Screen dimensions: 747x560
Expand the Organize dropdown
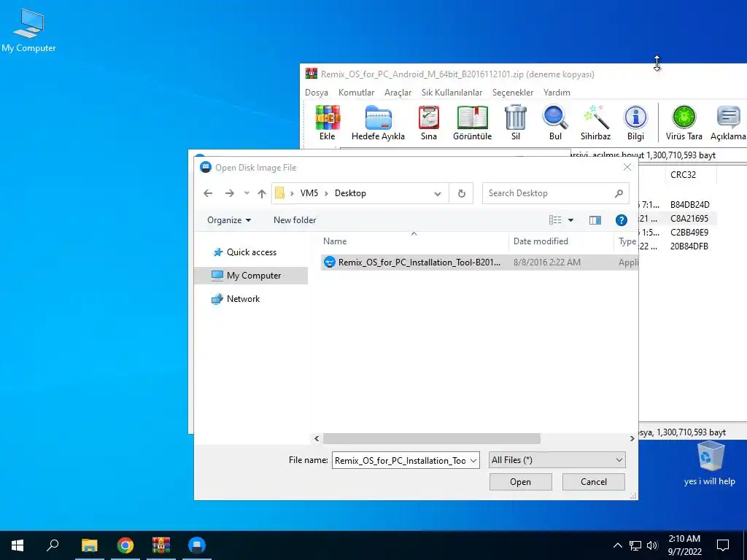[229, 220]
